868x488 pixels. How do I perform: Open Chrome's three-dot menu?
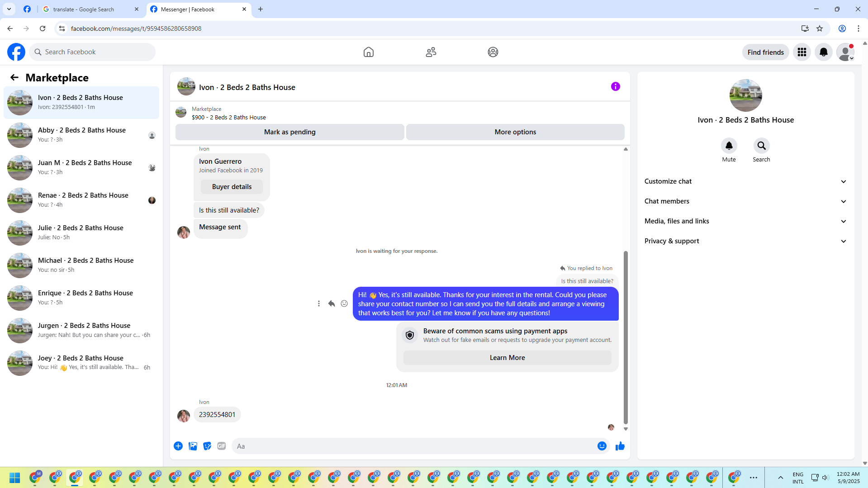coord(859,28)
